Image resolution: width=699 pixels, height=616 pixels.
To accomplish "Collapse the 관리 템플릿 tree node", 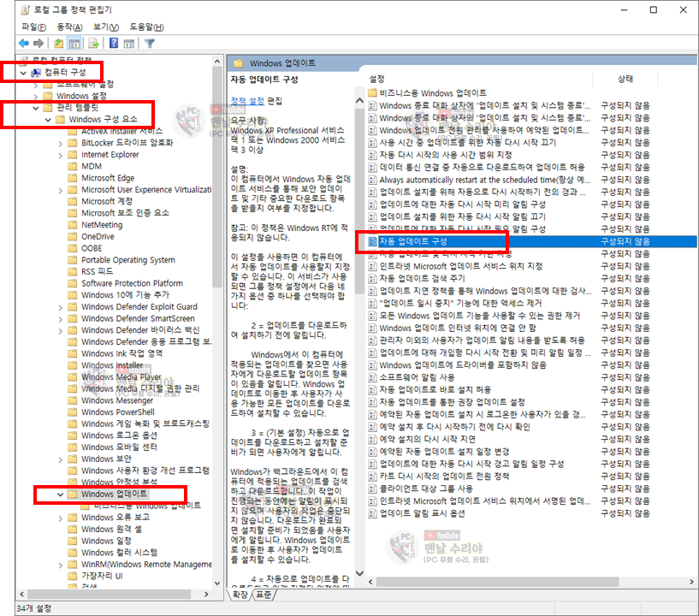I will click(x=36, y=108).
